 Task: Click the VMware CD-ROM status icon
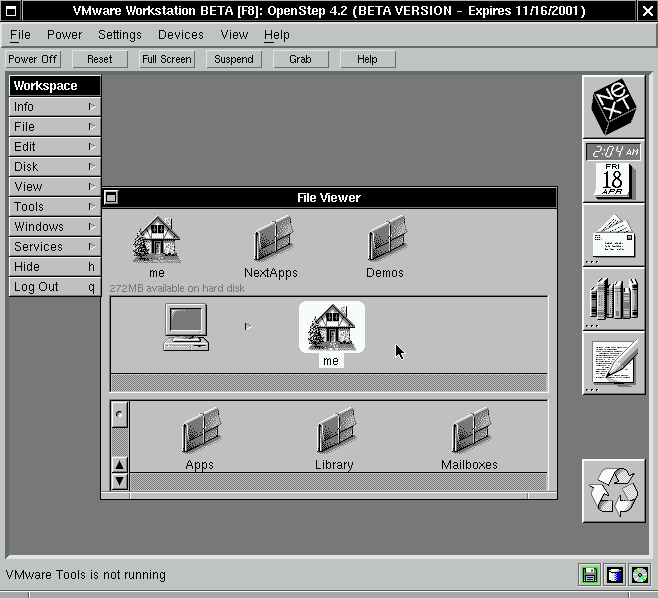(x=640, y=575)
